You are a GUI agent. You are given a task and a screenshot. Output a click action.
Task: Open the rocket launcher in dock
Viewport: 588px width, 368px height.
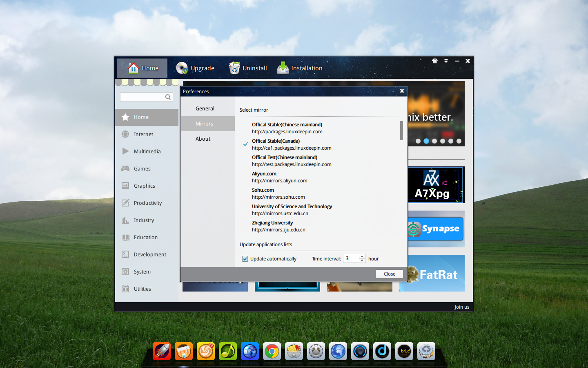pyautogui.click(x=162, y=351)
